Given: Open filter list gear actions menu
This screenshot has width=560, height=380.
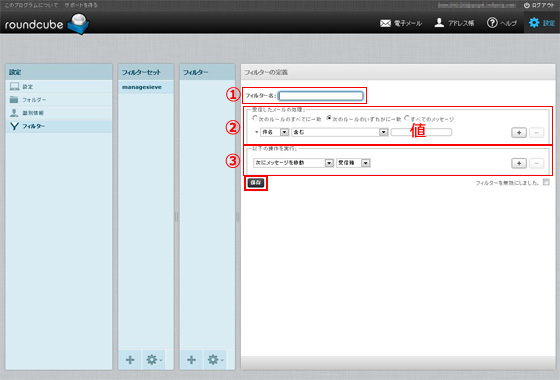Looking at the screenshot, I should (x=215, y=360).
